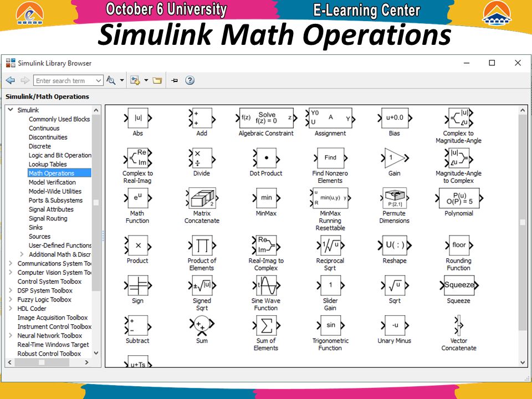Image resolution: width=532 pixels, height=399 pixels.
Task: Open the new model dropdown arrow
Action: tap(146, 80)
